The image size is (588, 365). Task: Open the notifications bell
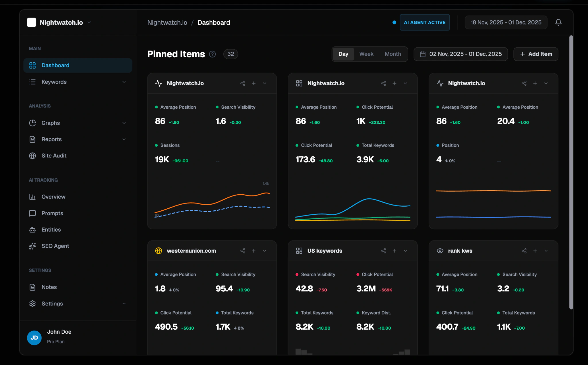tap(558, 22)
